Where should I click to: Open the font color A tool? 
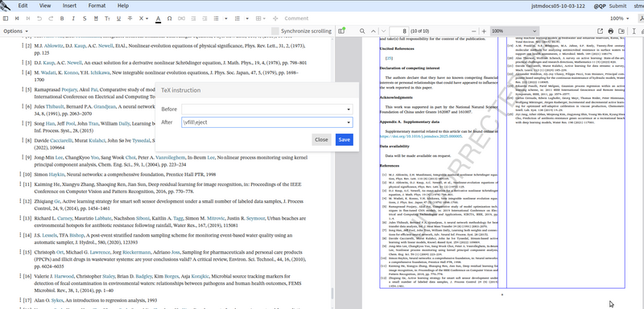(159, 19)
